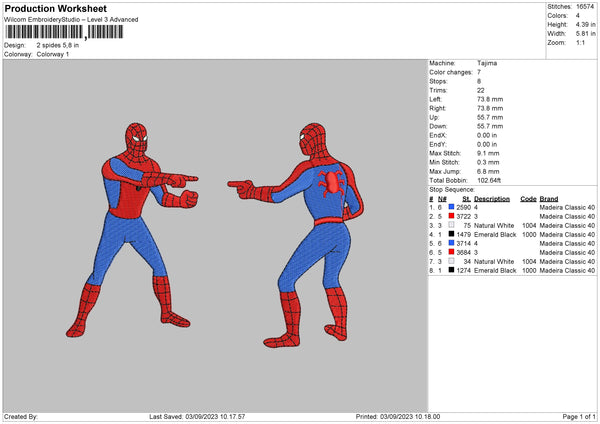Image resolution: width=600 pixels, height=424 pixels.
Task: Click the "Stop Sequence:" label
Action: 452,189
